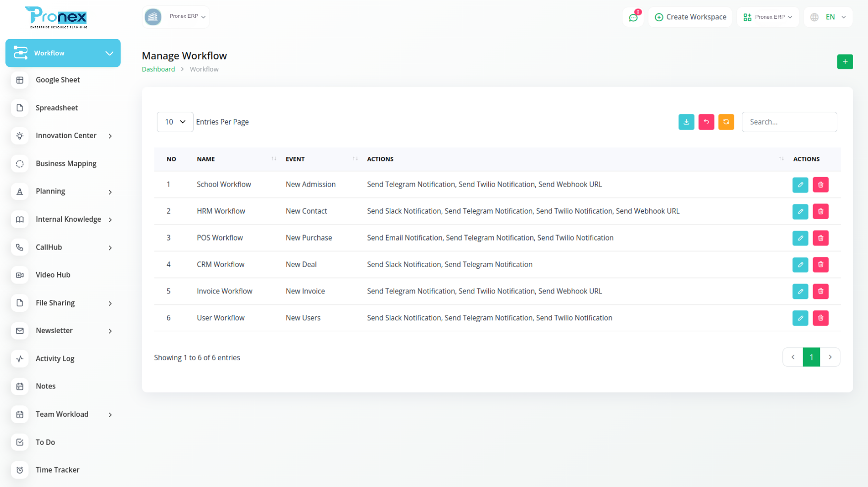This screenshot has width=868, height=487.
Task: Click the orange refresh icon
Action: pyautogui.click(x=726, y=122)
